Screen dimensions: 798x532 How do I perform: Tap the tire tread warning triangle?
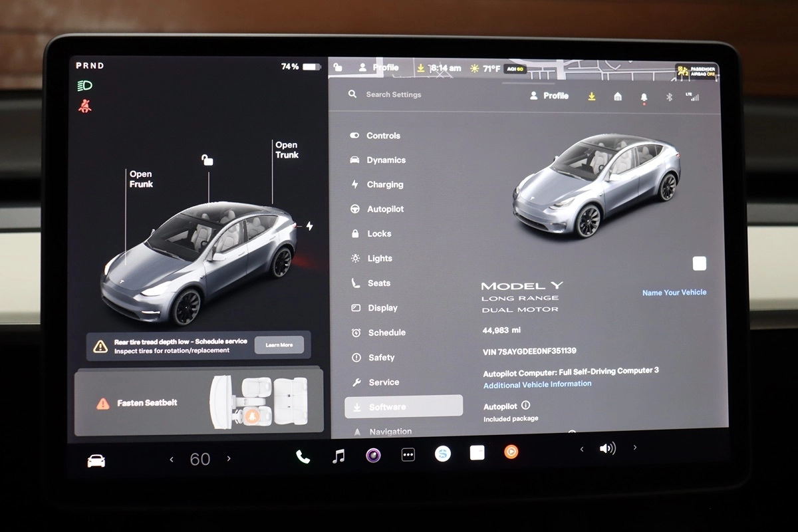pos(100,346)
